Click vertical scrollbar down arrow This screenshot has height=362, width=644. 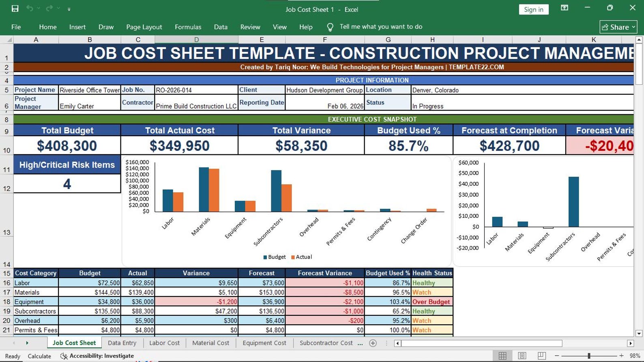(639, 334)
